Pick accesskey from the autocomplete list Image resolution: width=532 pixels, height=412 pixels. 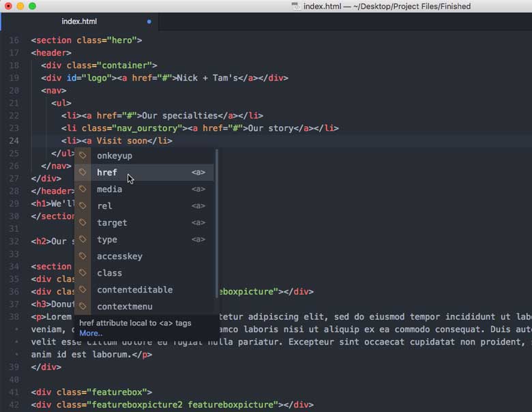pyautogui.click(x=144, y=256)
